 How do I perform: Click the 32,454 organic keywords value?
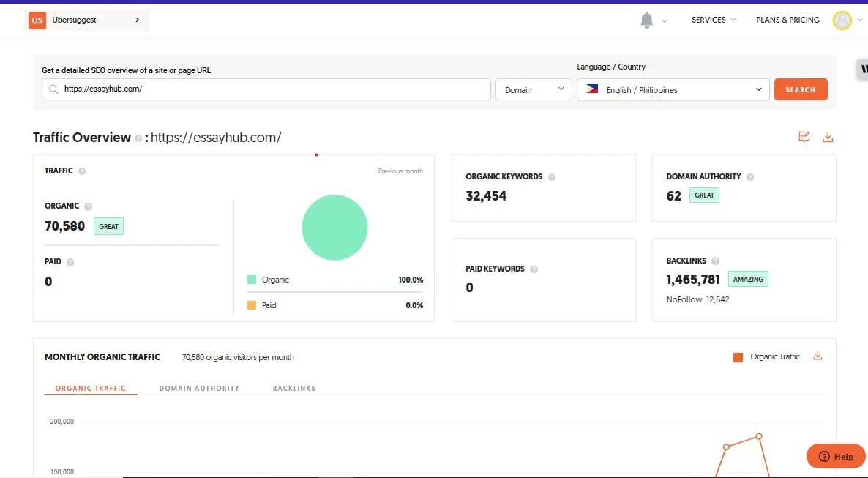click(486, 196)
